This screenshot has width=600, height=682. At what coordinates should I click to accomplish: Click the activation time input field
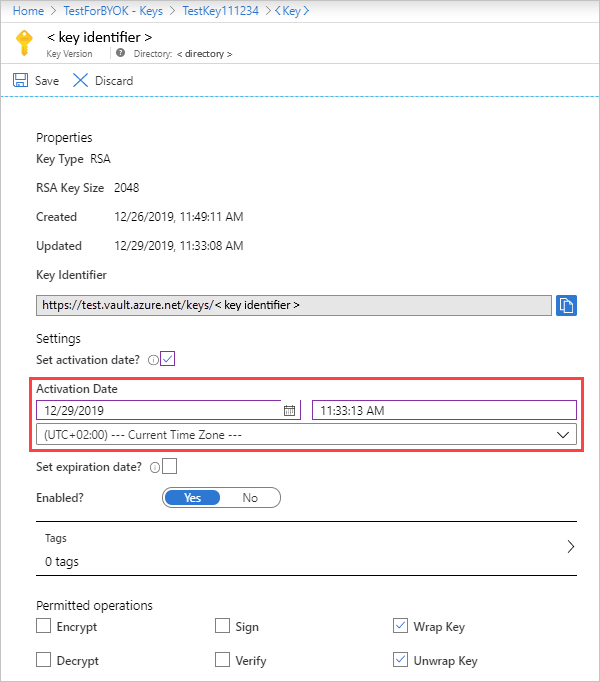(x=444, y=410)
